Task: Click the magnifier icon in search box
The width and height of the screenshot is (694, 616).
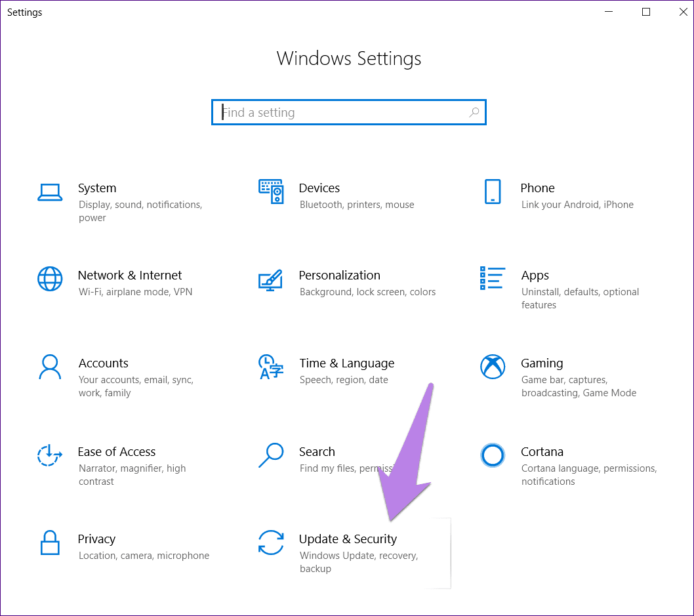Action: [474, 112]
